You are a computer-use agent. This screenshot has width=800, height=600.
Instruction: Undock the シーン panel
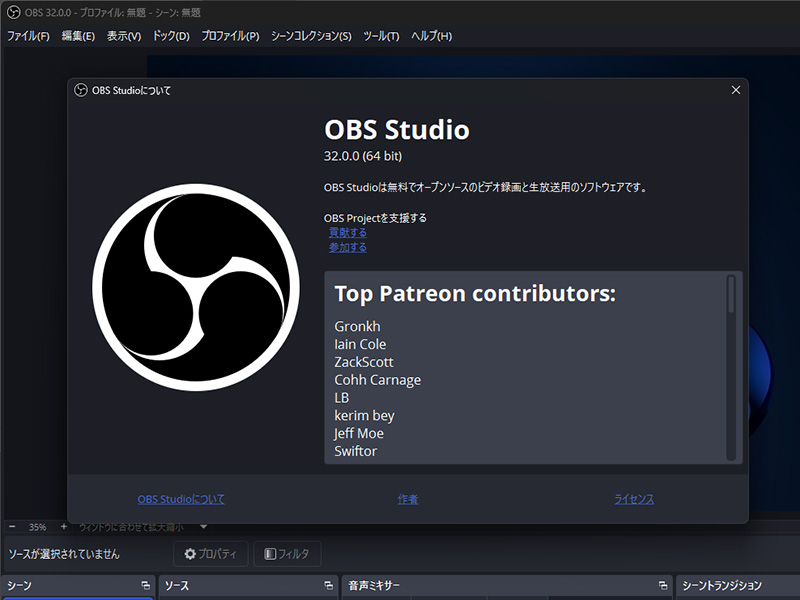(145, 585)
